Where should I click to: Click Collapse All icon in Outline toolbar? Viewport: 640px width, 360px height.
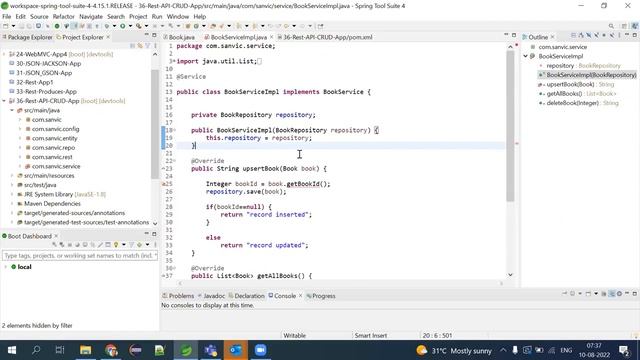pyautogui.click(x=573, y=36)
